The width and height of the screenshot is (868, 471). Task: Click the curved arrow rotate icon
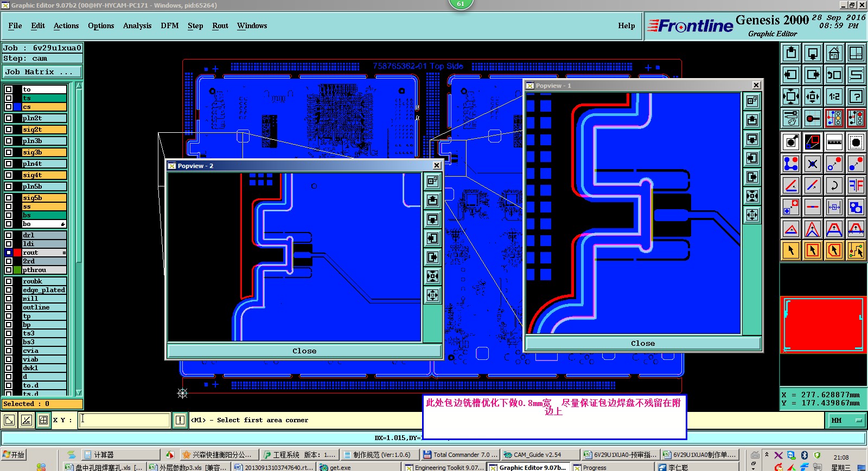click(x=834, y=185)
